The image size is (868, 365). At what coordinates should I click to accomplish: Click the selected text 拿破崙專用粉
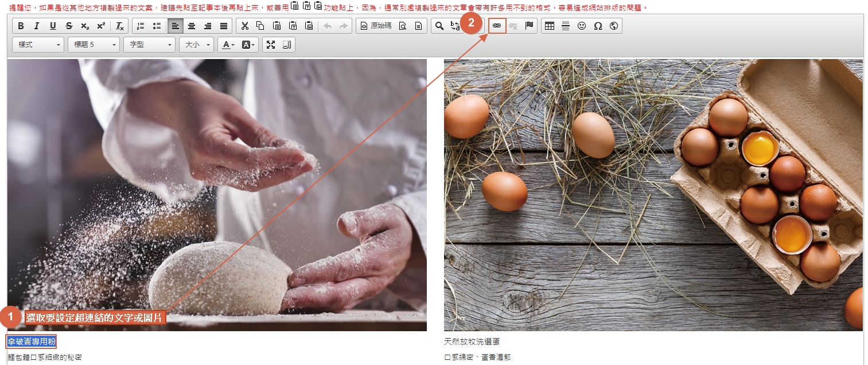(32, 342)
